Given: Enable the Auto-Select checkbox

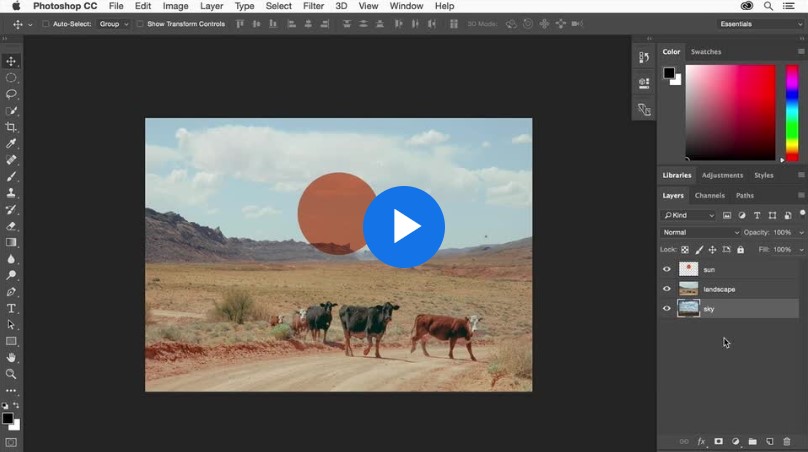Looking at the screenshot, I should click(x=45, y=24).
